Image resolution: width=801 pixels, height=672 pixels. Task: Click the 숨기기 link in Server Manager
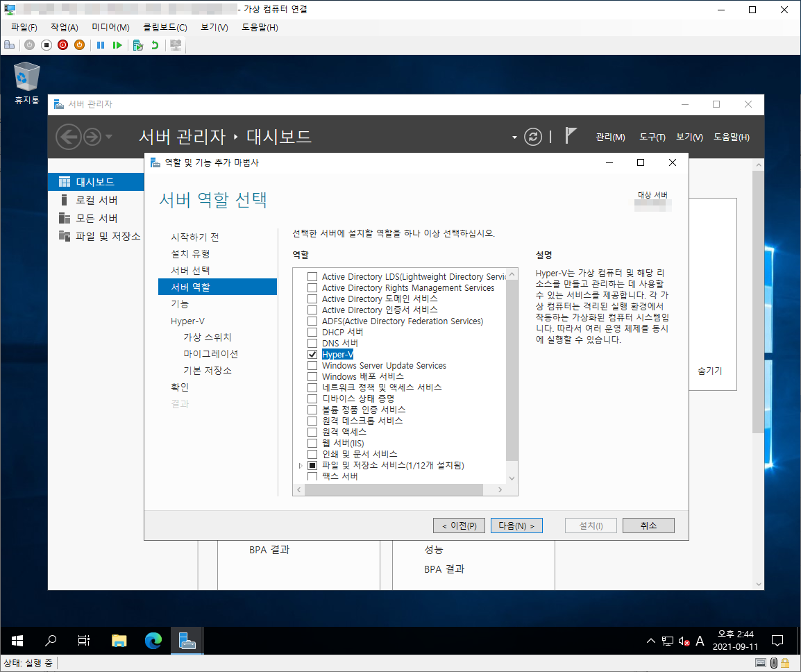click(x=710, y=371)
